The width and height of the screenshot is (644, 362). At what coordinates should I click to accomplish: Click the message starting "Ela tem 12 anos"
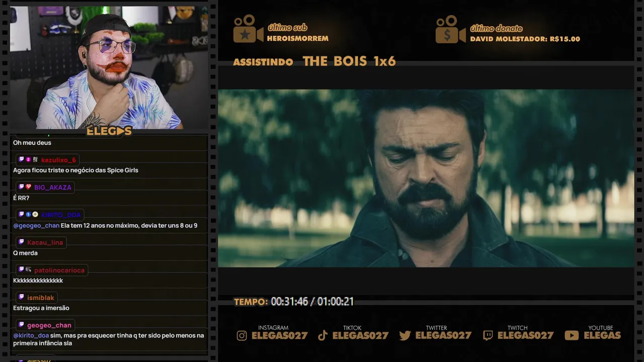click(x=129, y=225)
